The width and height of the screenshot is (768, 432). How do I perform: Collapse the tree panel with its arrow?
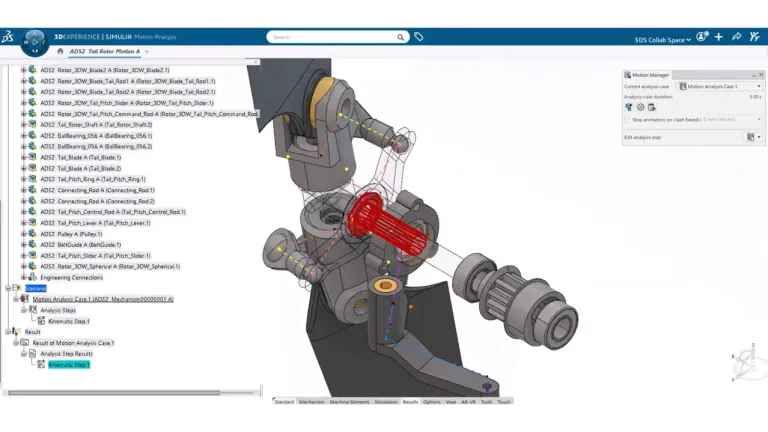click(256, 62)
